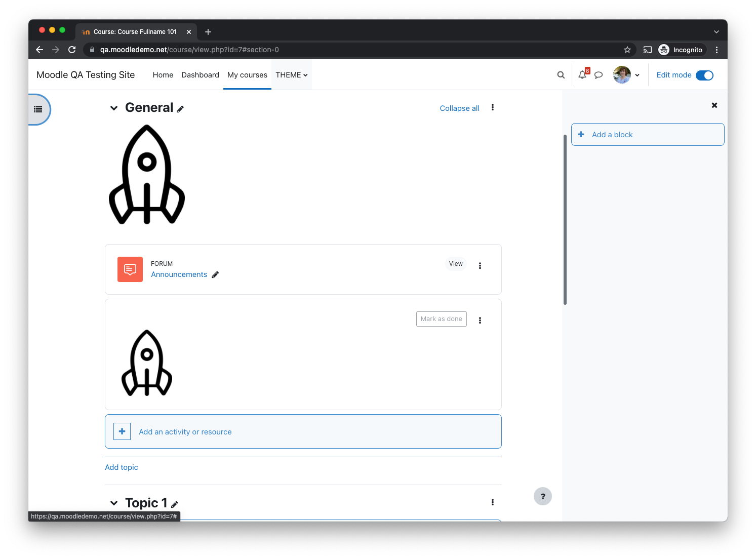Image resolution: width=756 pixels, height=559 pixels.
Task: Open the user menu dropdown arrow
Action: pos(637,75)
